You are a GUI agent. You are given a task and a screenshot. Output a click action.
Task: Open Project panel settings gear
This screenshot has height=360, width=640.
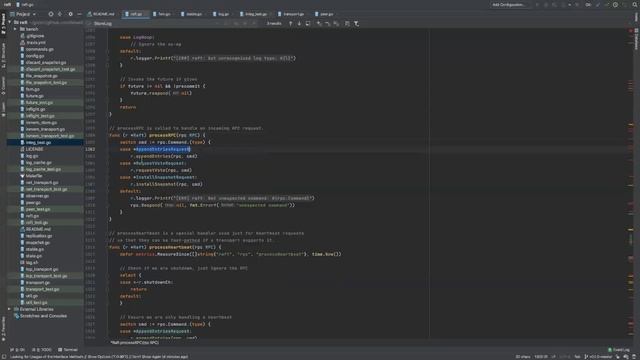(70, 14)
